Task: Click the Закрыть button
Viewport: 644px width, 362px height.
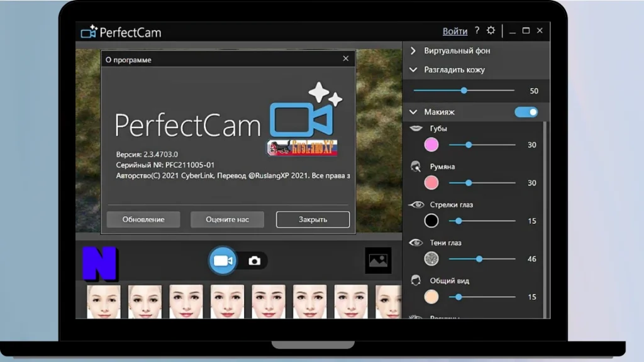Action: coord(313,219)
